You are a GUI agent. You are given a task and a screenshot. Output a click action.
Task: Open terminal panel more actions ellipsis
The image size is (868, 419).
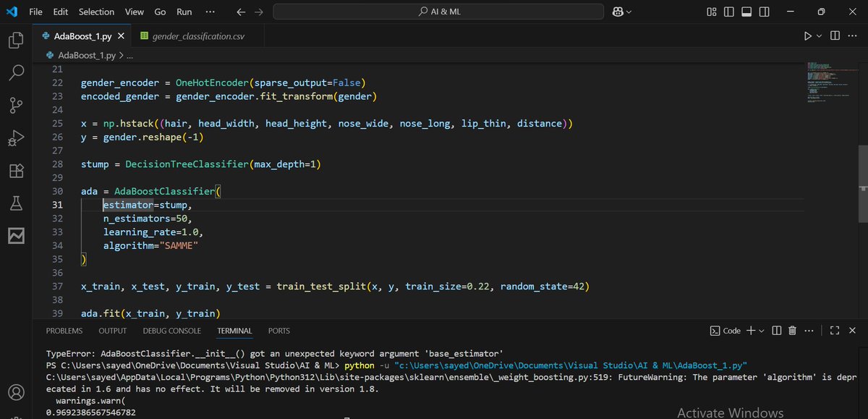(x=809, y=331)
